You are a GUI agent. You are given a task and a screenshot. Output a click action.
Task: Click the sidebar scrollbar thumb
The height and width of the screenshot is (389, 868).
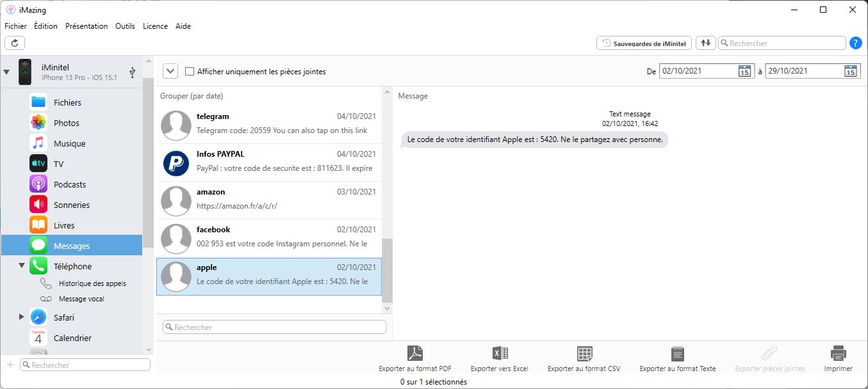pos(149,162)
